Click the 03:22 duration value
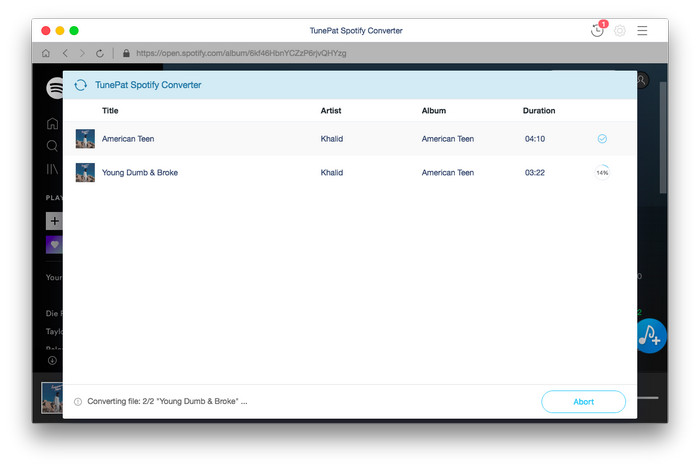The height and width of the screenshot is (469, 700). (x=535, y=173)
